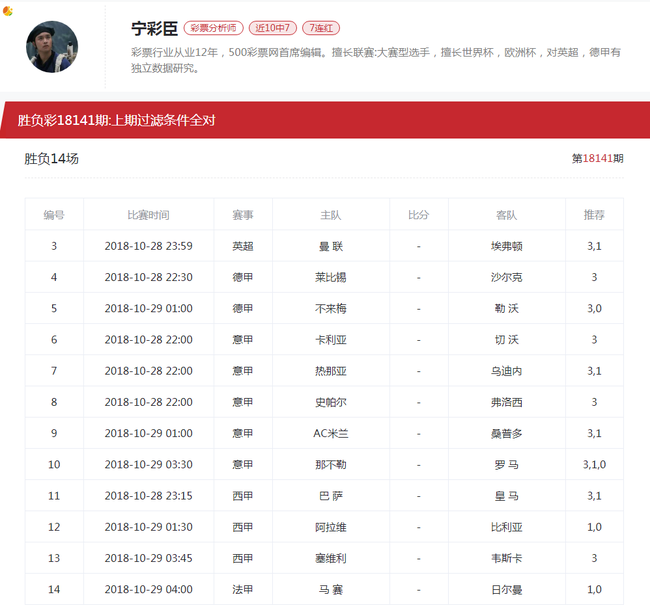Viewport: 650px width, 612px height.
Task: Click the 编号 column header
Action: pos(54,215)
